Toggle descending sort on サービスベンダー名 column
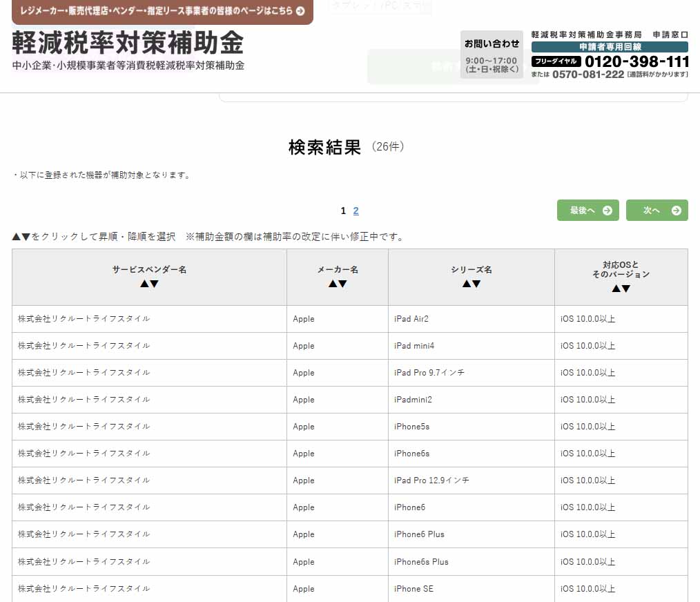This screenshot has width=700, height=602. coord(155,283)
